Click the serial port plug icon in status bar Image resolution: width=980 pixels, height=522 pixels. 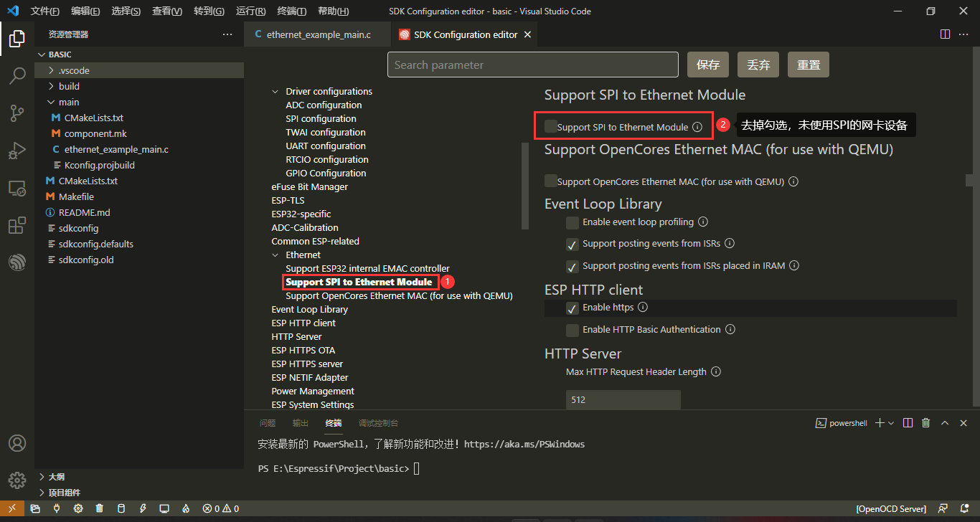point(57,509)
